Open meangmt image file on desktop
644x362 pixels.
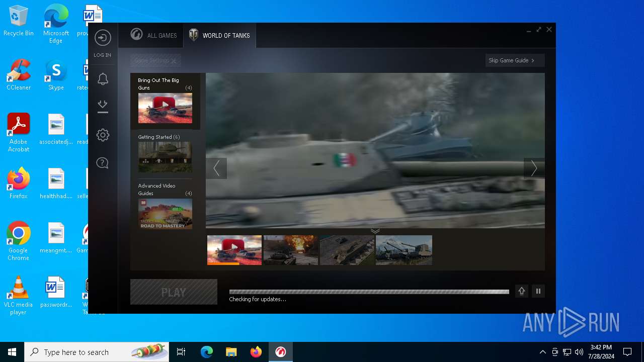(56, 237)
